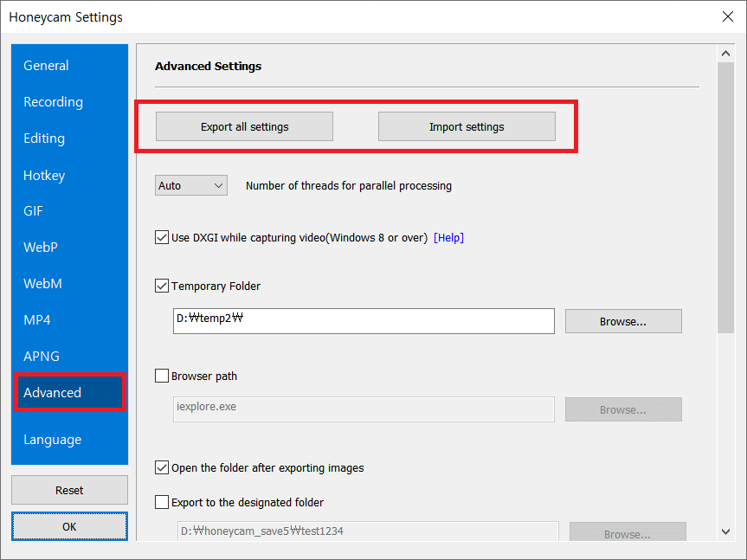This screenshot has height=560, width=747.
Task: Uncheck the Temporary Folder checkbox
Action: [x=162, y=286]
